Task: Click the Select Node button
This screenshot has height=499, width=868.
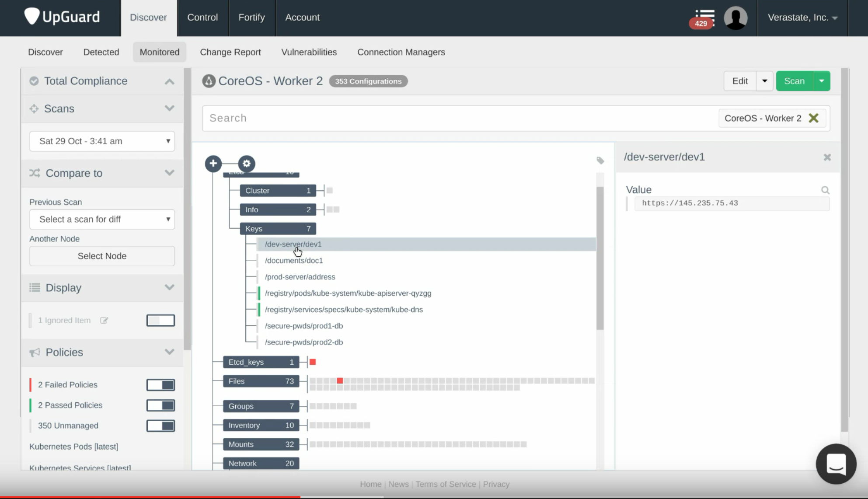Action: click(x=102, y=256)
